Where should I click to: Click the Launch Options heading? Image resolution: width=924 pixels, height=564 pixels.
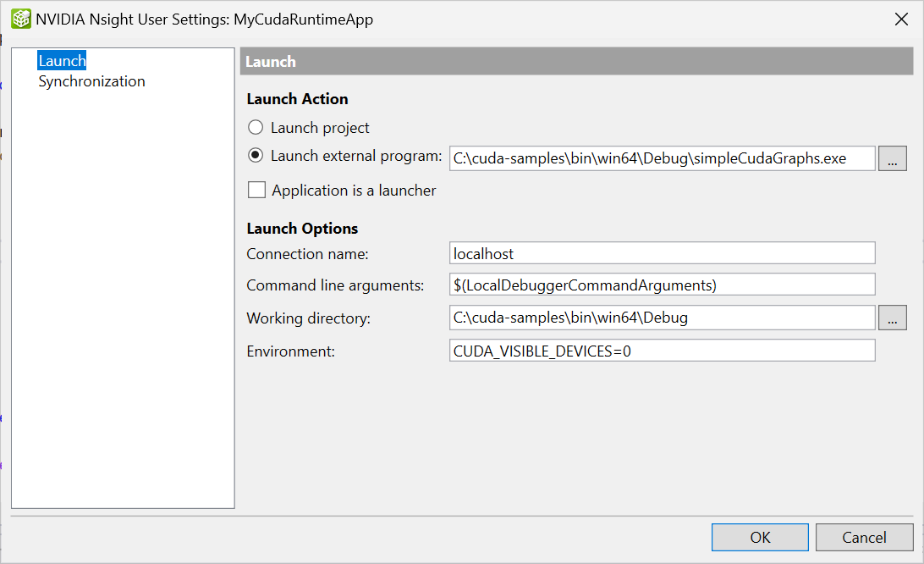(302, 228)
